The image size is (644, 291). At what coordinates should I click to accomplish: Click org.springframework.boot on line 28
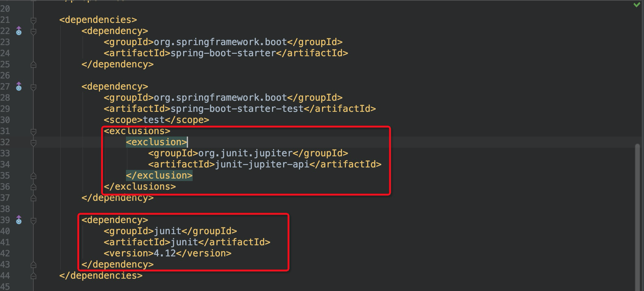tap(220, 98)
